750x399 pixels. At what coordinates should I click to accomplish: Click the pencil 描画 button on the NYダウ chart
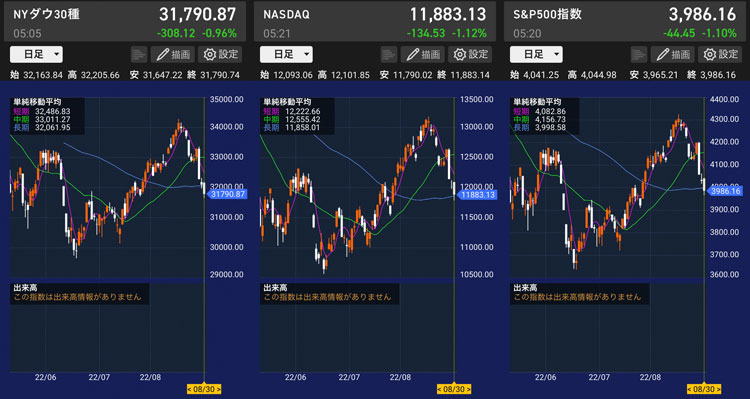click(173, 55)
